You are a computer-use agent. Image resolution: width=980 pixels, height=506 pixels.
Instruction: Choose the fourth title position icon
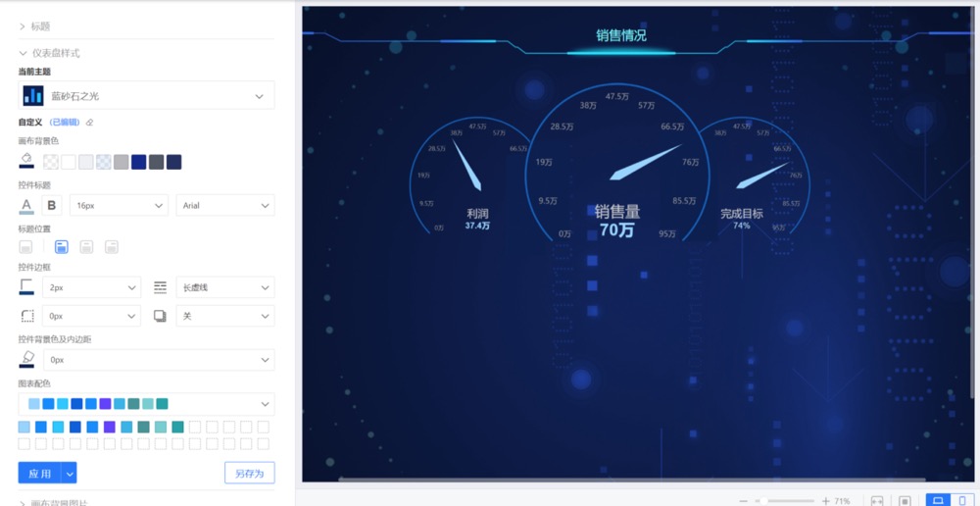point(112,246)
